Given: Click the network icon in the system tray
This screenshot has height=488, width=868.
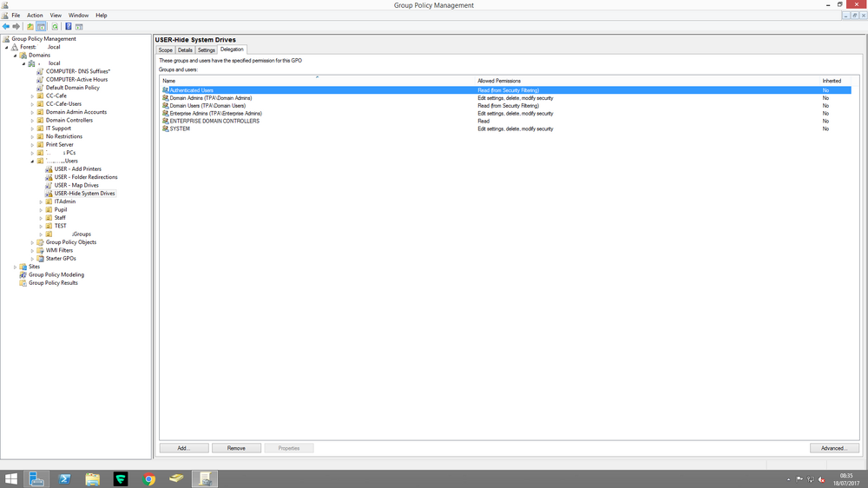Looking at the screenshot, I should click(x=811, y=479).
